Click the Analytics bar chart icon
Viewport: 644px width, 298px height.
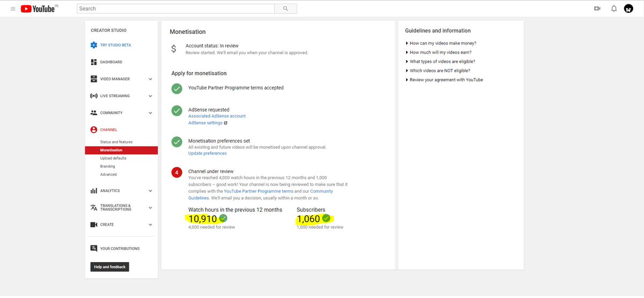click(94, 191)
